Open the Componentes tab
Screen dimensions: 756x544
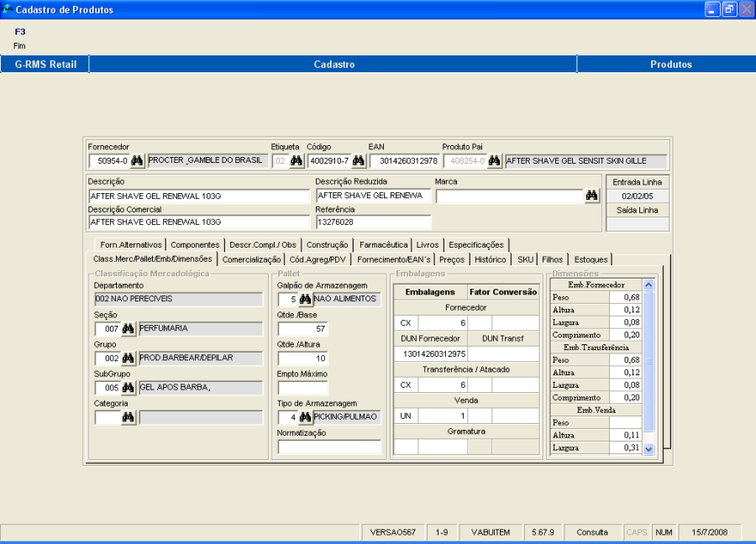(195, 245)
